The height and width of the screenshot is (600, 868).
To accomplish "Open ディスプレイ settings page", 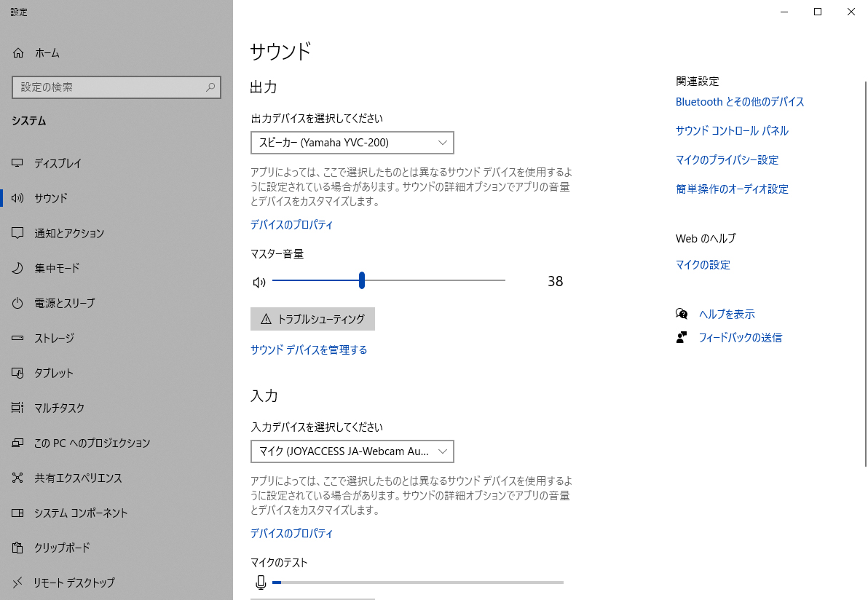I will (58, 163).
